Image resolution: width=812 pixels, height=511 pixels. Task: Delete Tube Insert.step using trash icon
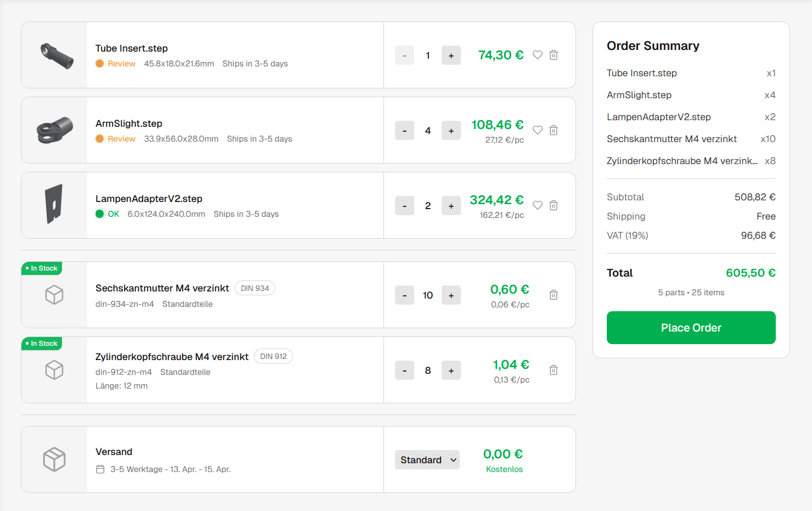pyautogui.click(x=554, y=55)
